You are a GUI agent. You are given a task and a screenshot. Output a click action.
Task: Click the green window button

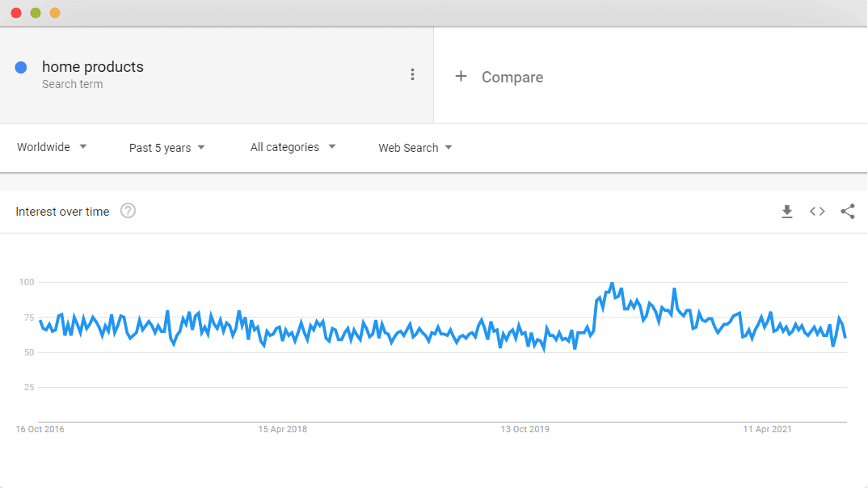click(36, 13)
